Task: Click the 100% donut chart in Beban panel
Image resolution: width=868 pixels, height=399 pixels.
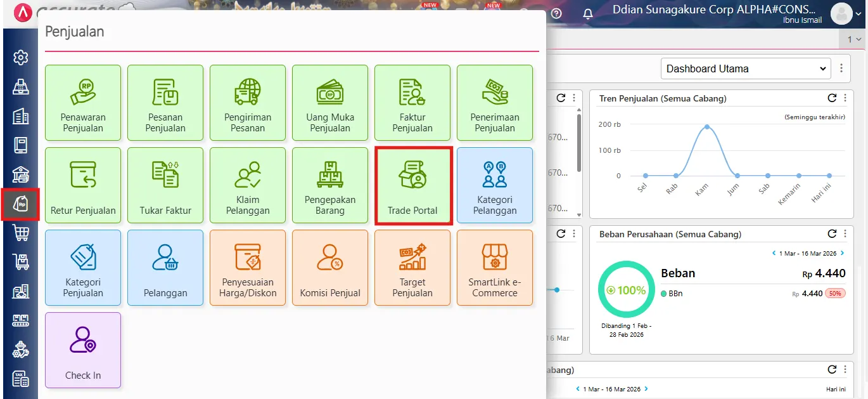Action: pyautogui.click(x=626, y=289)
